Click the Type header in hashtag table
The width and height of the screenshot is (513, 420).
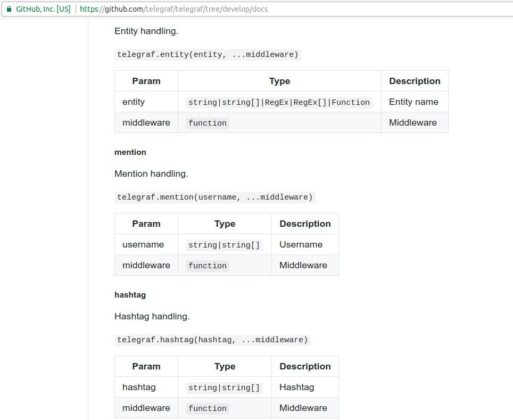point(225,366)
